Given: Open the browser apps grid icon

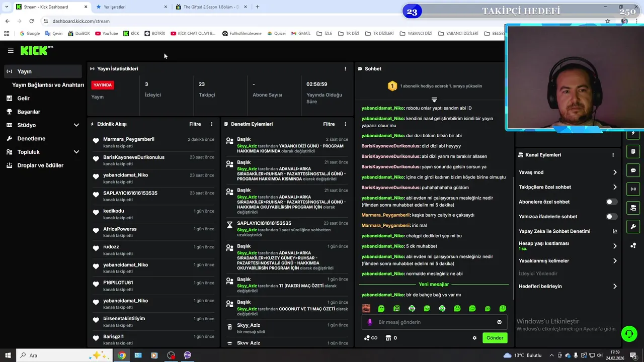Looking at the screenshot, I should click(x=7, y=34).
